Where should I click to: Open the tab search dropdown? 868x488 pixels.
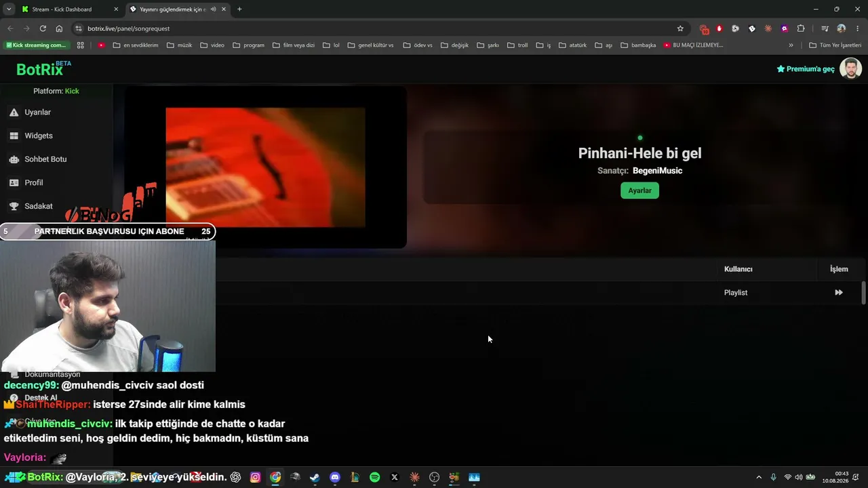(8, 9)
